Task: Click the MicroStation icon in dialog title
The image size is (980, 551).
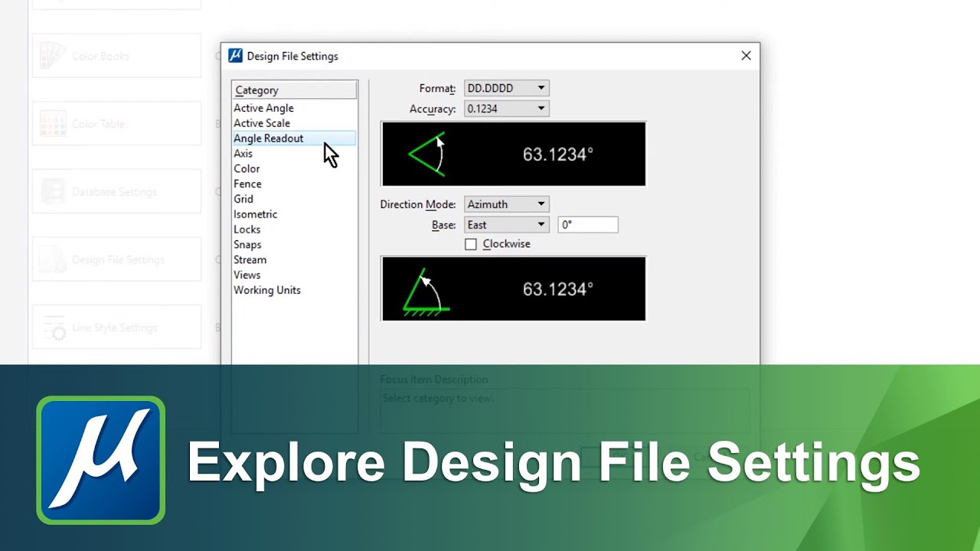Action: tap(236, 56)
